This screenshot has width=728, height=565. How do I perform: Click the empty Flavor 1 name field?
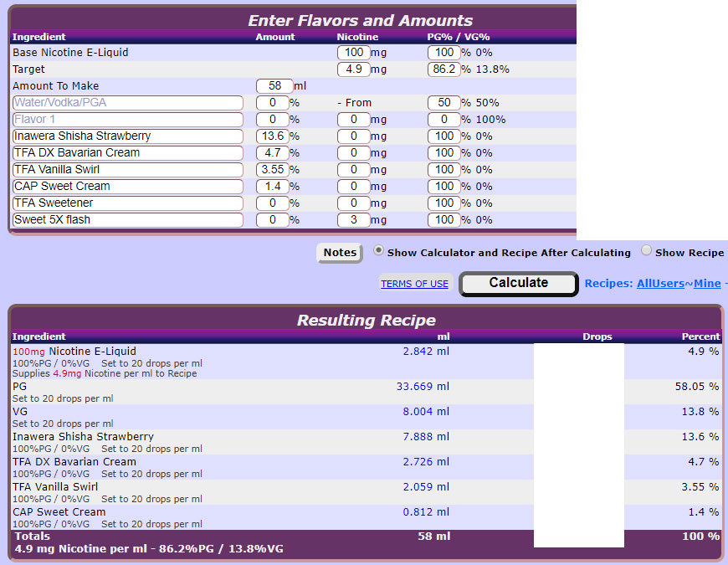[x=127, y=120]
